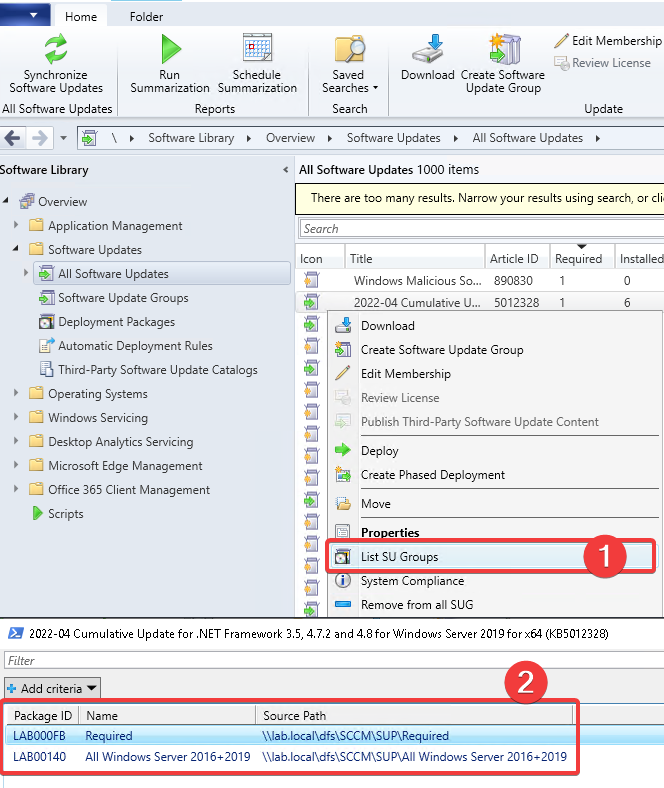The height and width of the screenshot is (788, 664).
Task: Click Overview in breadcrumb path
Action: pos(291,138)
